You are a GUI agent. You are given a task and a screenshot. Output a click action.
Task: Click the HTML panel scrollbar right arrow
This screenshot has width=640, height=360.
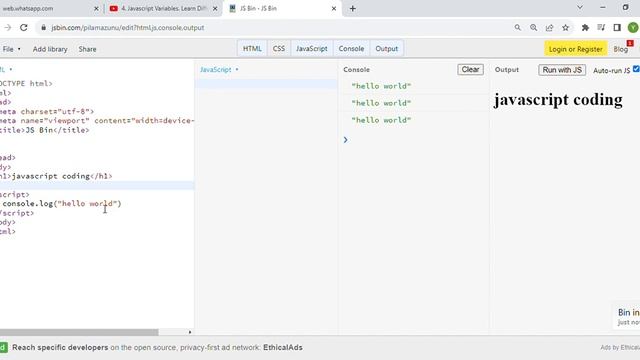coord(190,332)
